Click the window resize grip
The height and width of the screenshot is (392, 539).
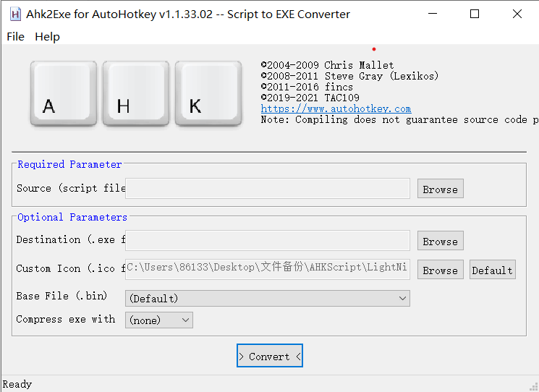[x=534, y=387]
